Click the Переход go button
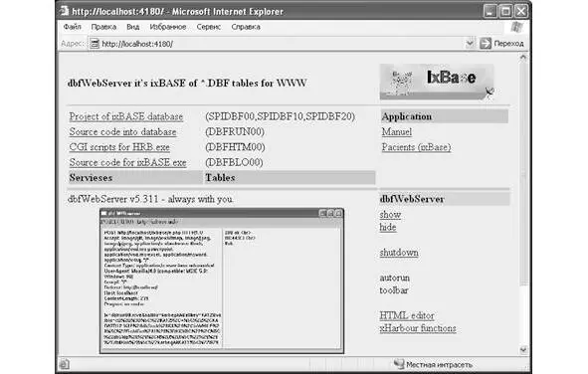The image size is (588, 374). (501, 44)
